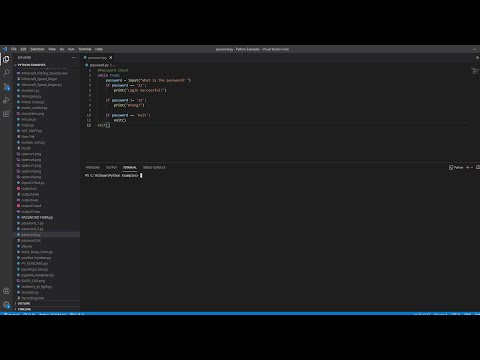
Task: Open the Run menu
Action: (71, 49)
